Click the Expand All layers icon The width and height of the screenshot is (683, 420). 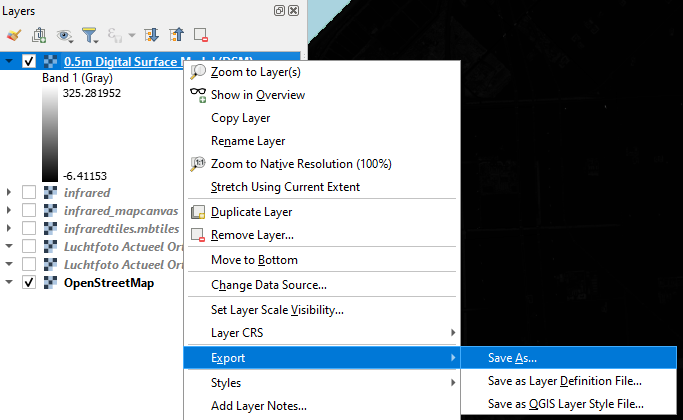(x=151, y=35)
